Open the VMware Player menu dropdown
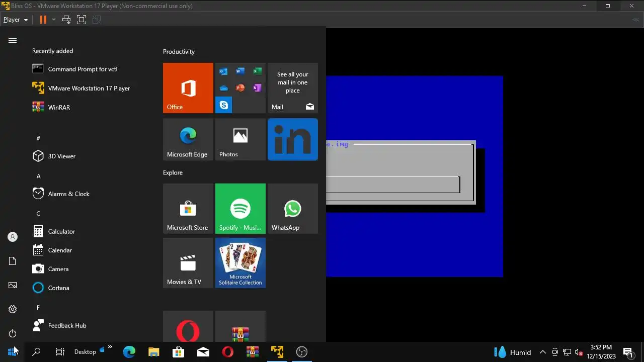The height and width of the screenshot is (362, 644). (x=15, y=20)
